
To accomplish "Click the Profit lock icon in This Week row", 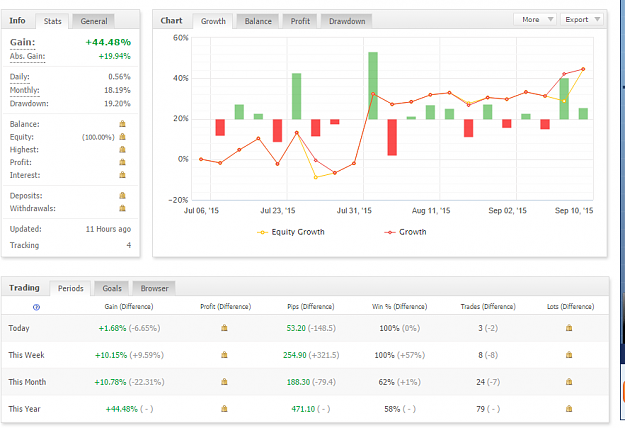I will click(x=224, y=355).
